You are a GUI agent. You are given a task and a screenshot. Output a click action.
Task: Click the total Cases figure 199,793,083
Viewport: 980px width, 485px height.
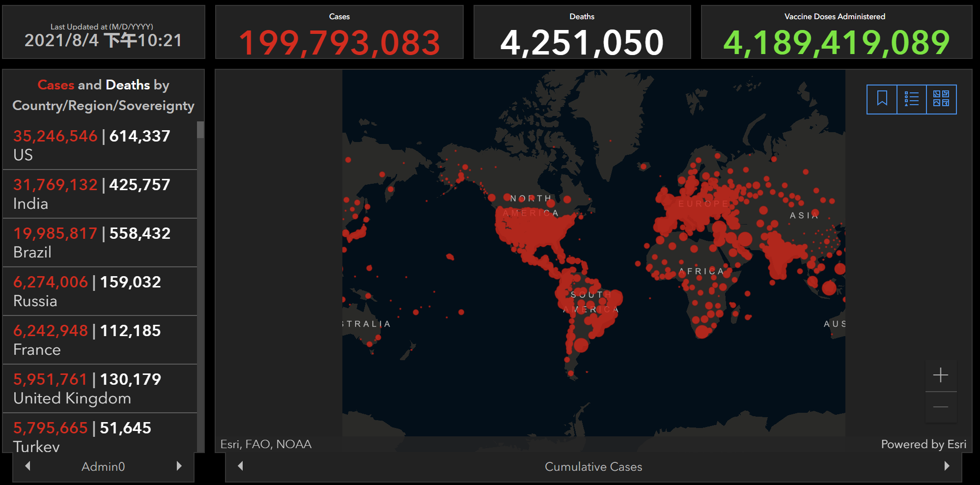(339, 43)
